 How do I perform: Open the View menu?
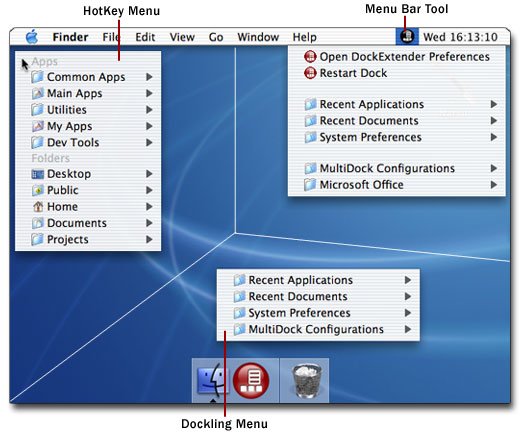[x=182, y=37]
